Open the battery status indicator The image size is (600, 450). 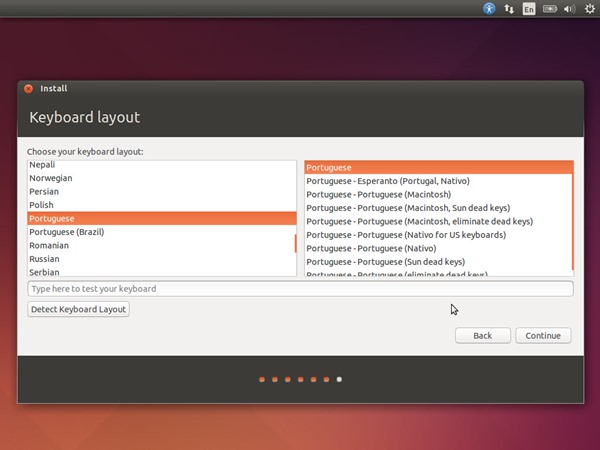pyautogui.click(x=550, y=9)
